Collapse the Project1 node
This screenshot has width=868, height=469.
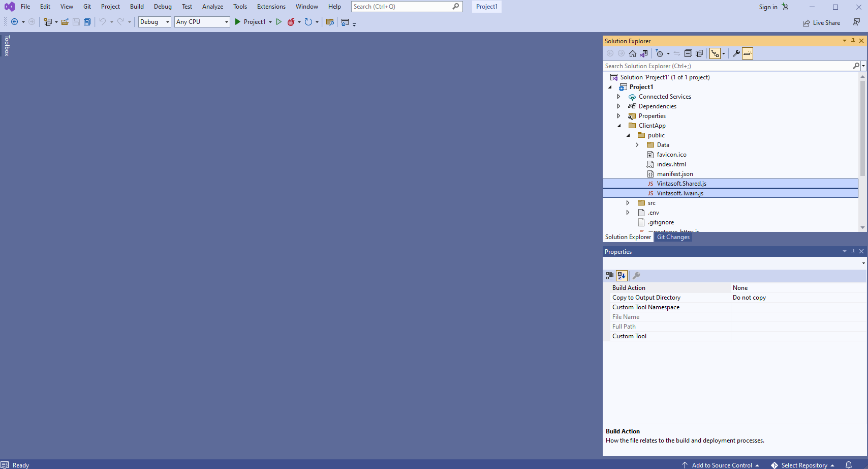pyautogui.click(x=610, y=87)
